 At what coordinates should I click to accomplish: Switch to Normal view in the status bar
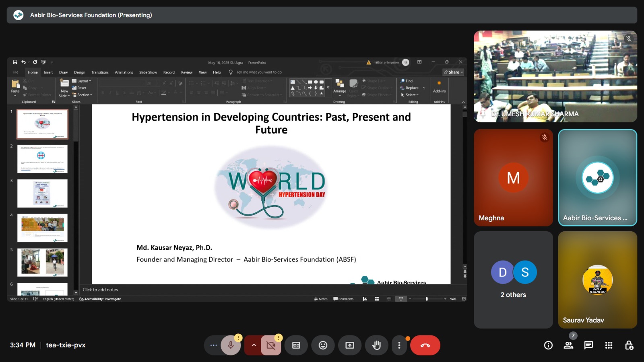click(x=365, y=299)
